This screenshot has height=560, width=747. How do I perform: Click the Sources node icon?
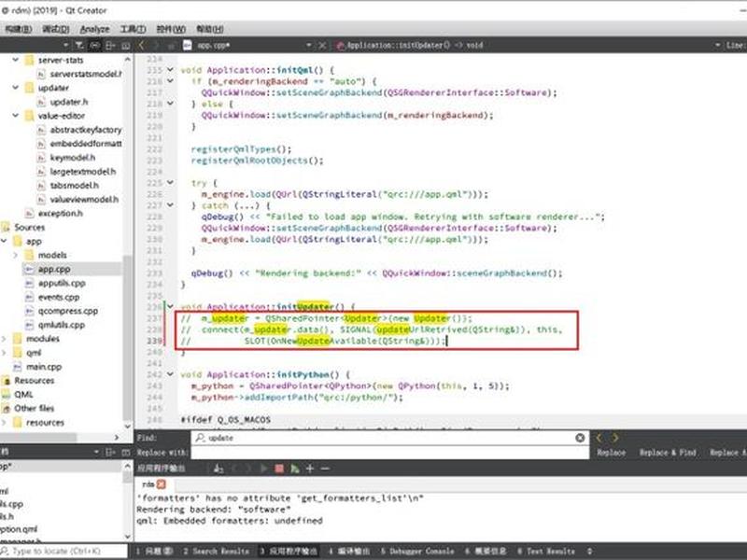point(6,227)
